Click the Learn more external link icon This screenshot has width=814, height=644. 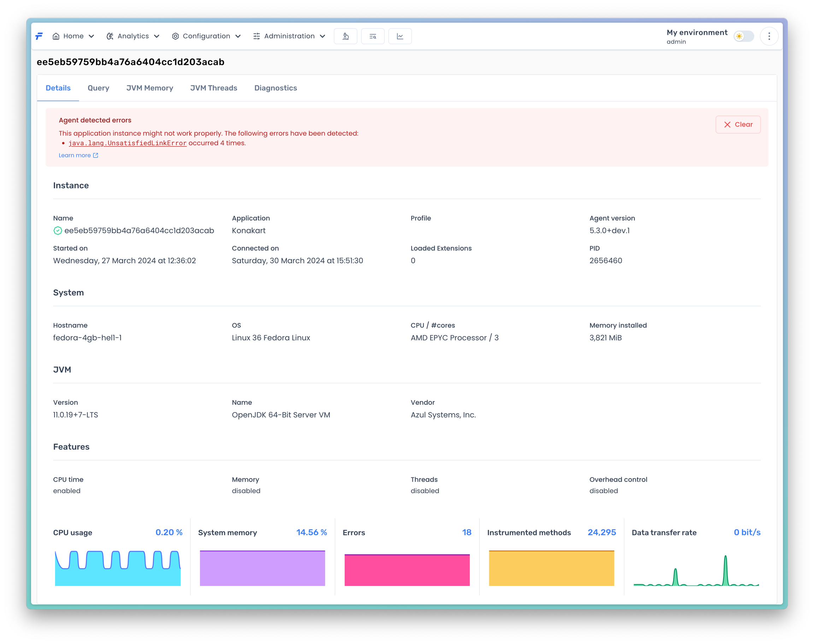(x=95, y=155)
